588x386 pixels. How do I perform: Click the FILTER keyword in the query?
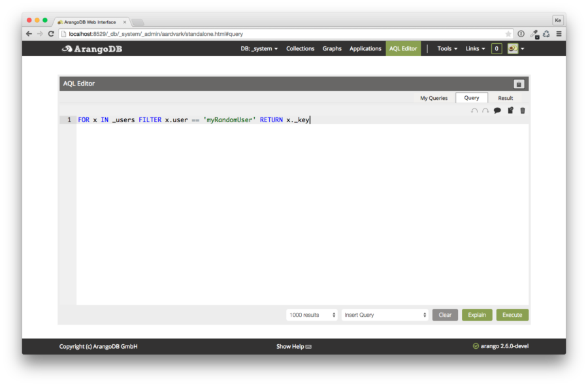coord(150,120)
